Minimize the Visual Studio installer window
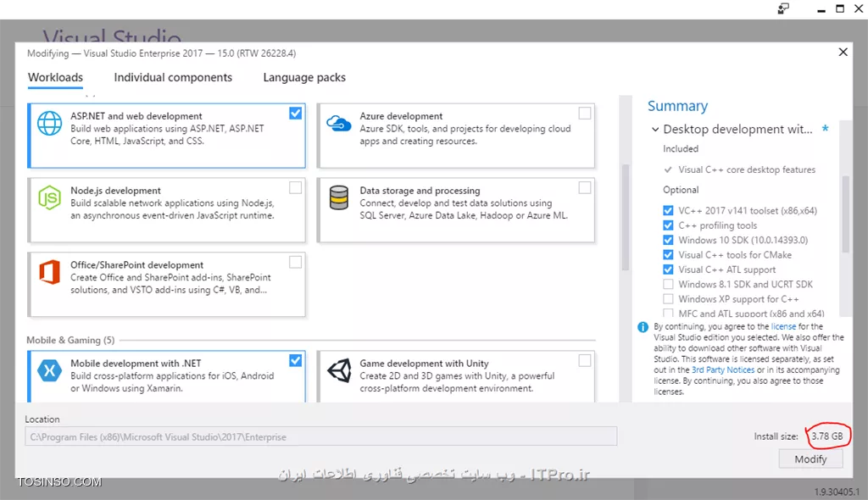 pyautogui.click(x=821, y=9)
